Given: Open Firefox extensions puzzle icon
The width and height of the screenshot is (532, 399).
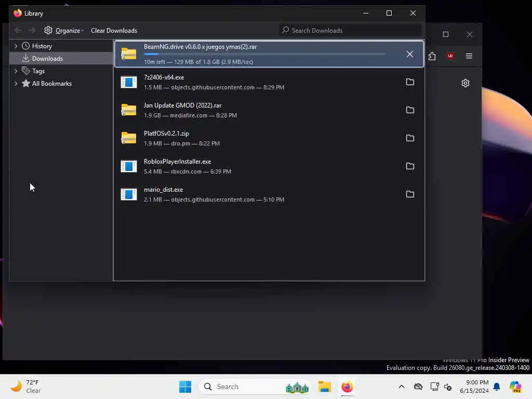Looking at the screenshot, I should (x=432, y=56).
